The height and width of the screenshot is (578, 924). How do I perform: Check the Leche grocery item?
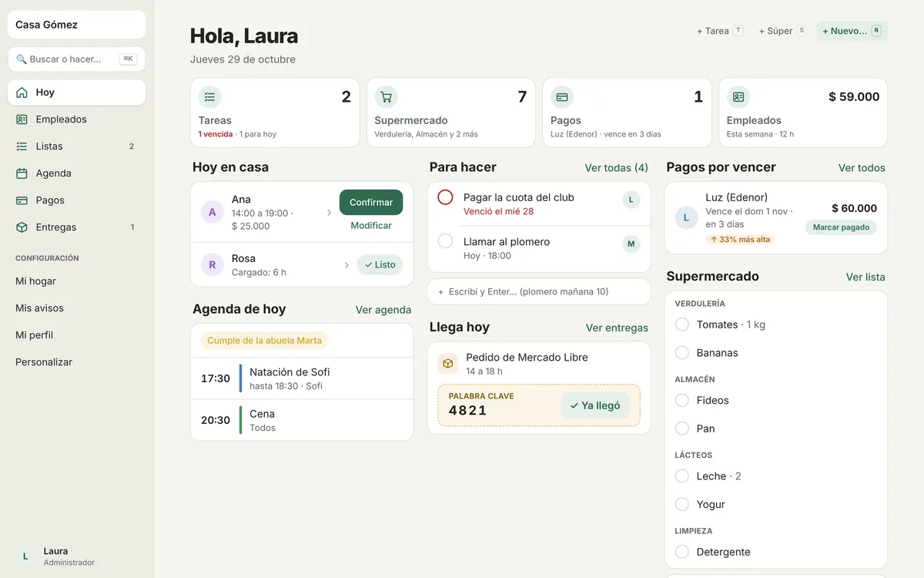pos(681,476)
